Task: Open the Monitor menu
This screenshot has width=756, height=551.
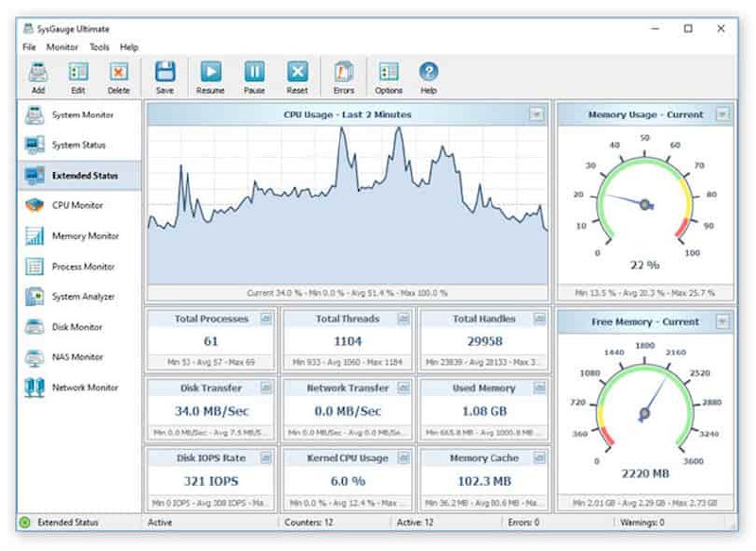Action: pyautogui.click(x=62, y=47)
